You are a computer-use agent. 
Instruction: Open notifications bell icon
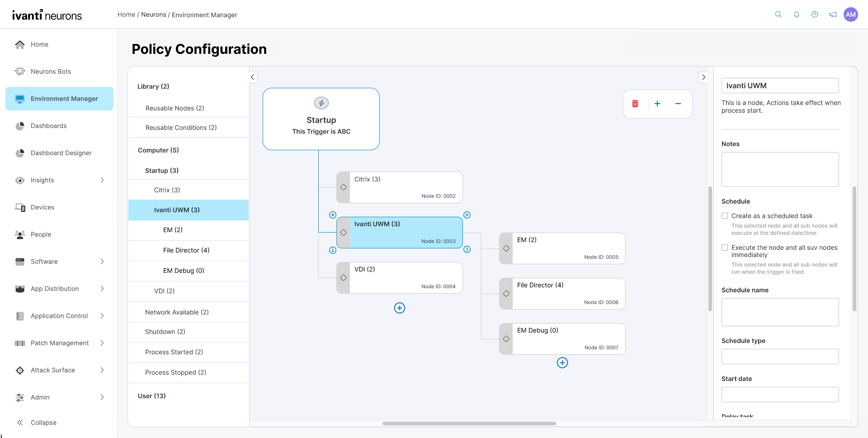tap(797, 14)
